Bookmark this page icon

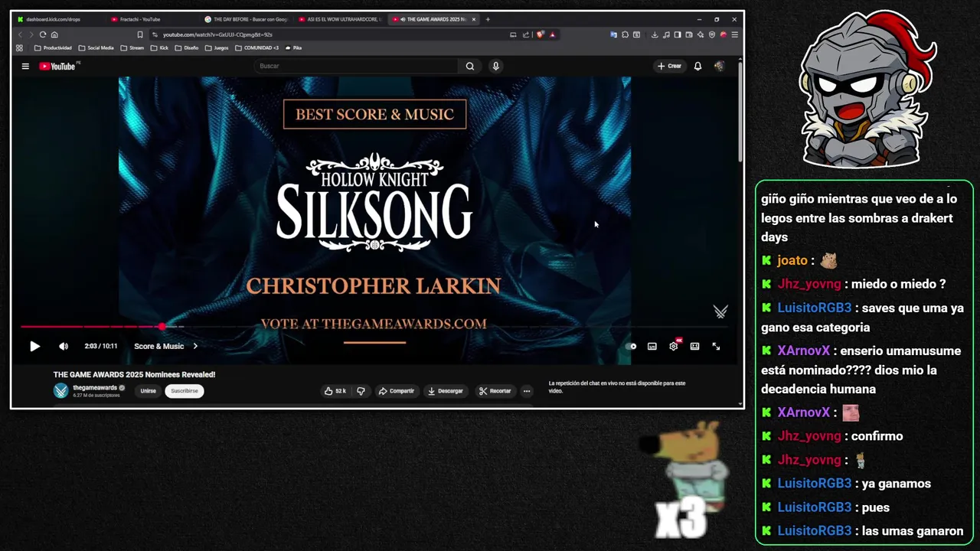[140, 34]
